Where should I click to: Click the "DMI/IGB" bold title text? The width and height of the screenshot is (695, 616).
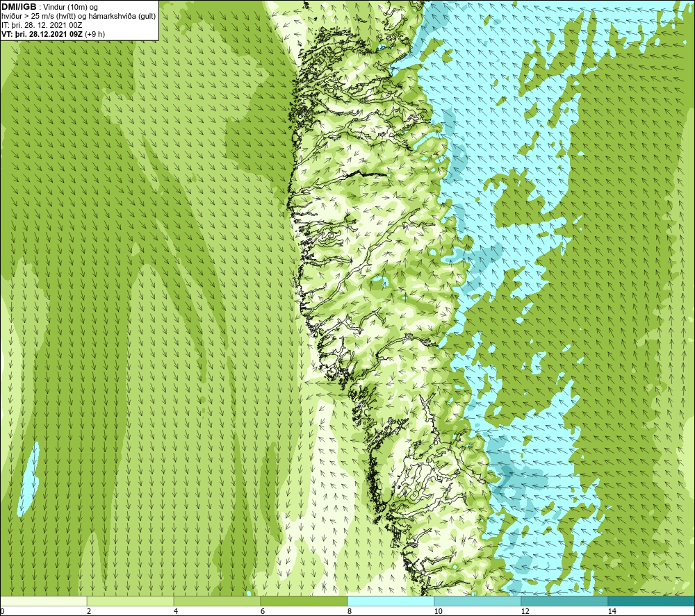click(19, 7)
